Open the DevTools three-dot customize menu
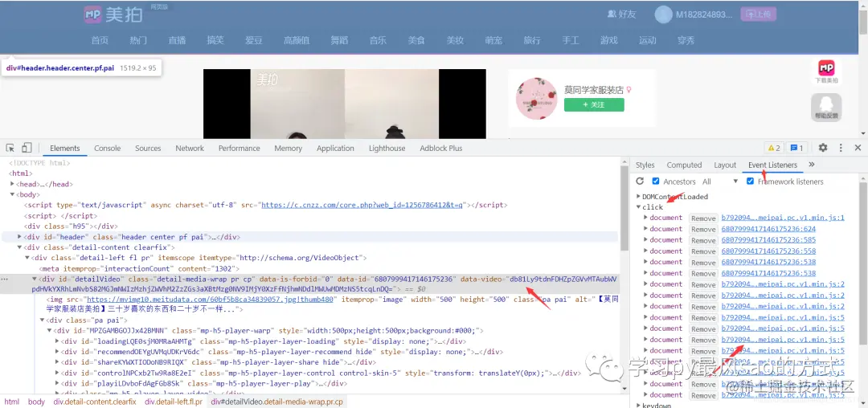This screenshot has height=408, width=868. (841, 148)
